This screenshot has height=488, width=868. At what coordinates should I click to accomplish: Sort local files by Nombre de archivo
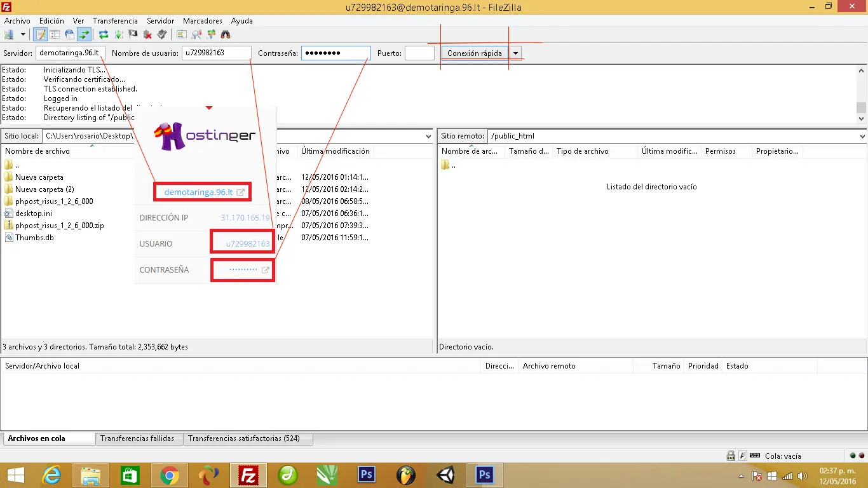37,151
